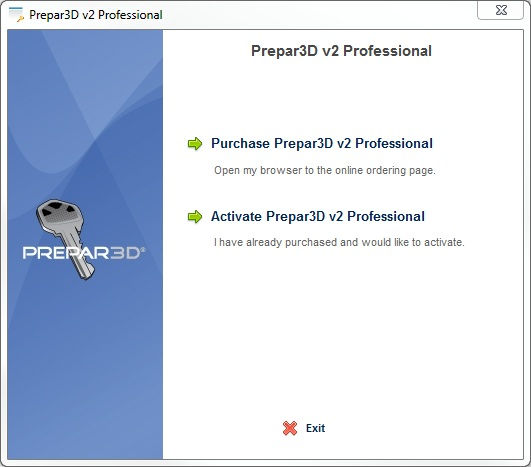Open Purchase Prepar3D v2 Professional link
The width and height of the screenshot is (531, 467).
point(322,143)
